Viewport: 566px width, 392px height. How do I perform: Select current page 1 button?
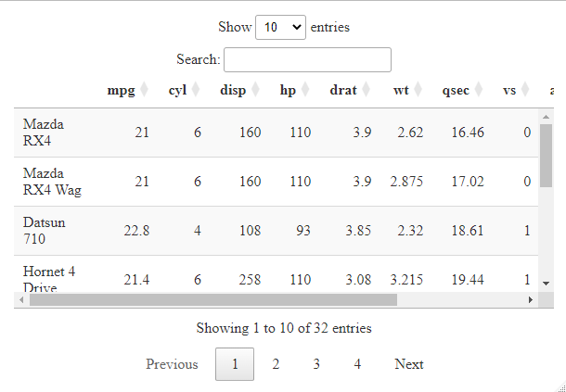tap(235, 364)
